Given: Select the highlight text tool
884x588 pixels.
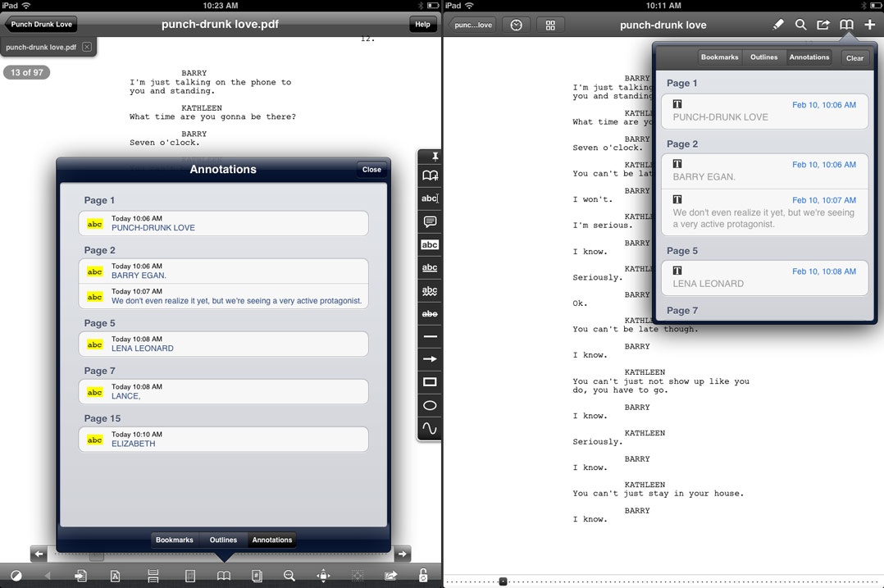Looking at the screenshot, I should [x=430, y=244].
